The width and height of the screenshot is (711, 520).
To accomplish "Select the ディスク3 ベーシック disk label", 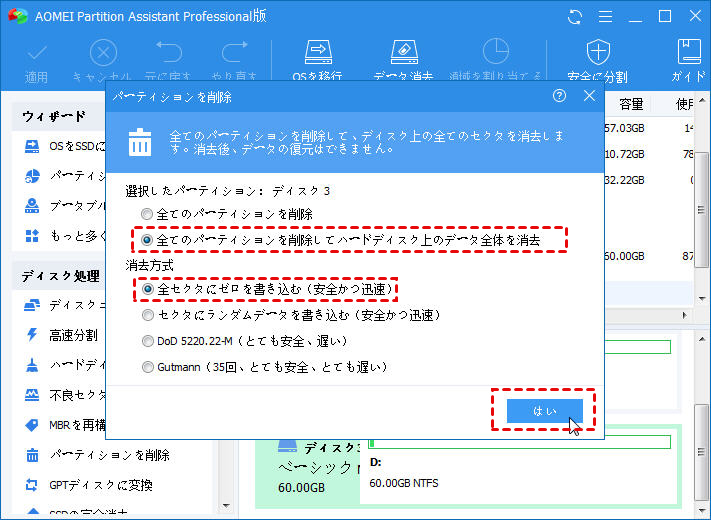I will [x=317, y=468].
